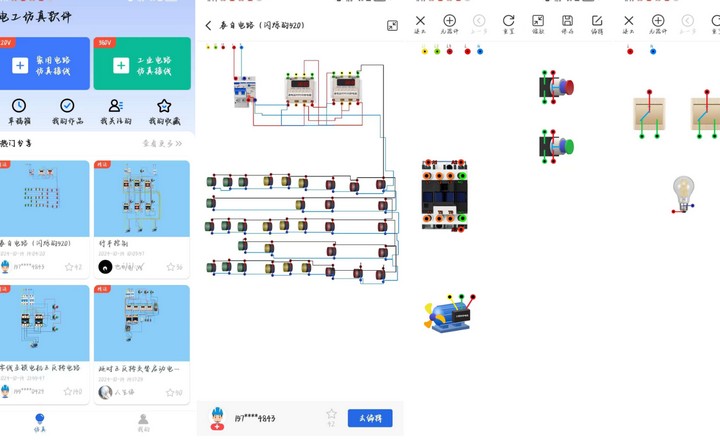This screenshot has width=720, height=441.
Task: Click the blue 'go edit' button
Action: point(370,418)
